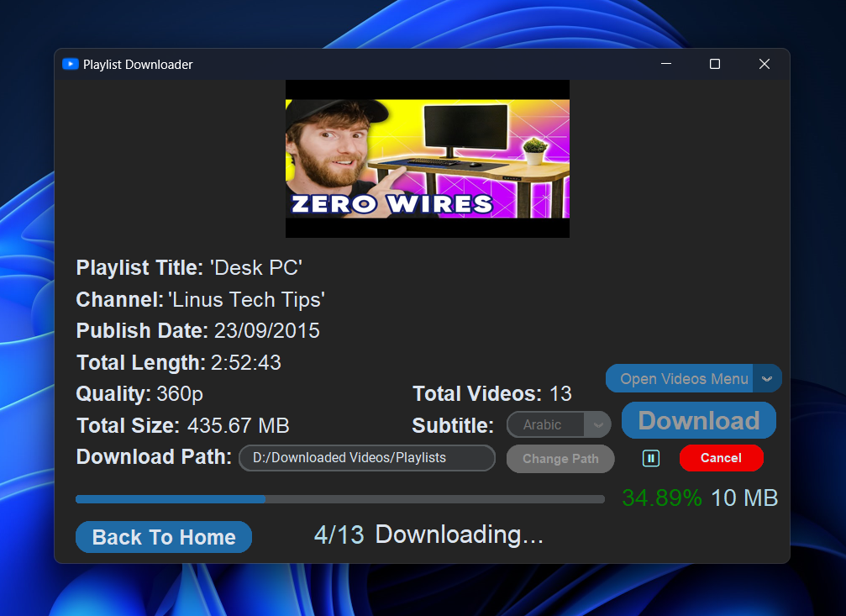Click the Open Videos Menu button
Screen dimensions: 846x616
(x=680, y=378)
